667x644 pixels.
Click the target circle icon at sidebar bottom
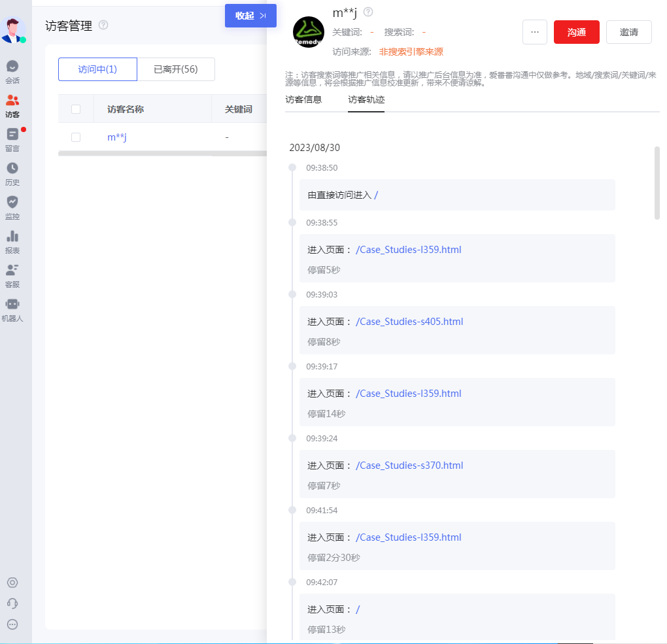(12, 583)
